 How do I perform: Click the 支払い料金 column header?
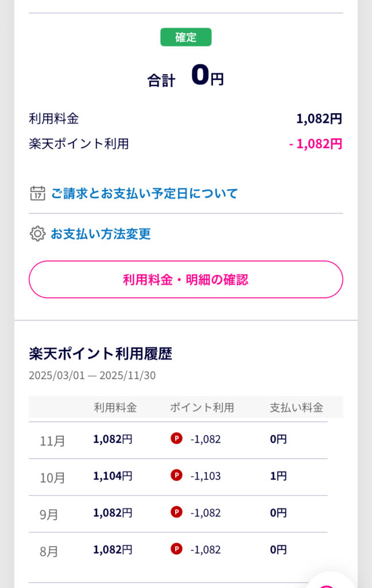pos(296,408)
